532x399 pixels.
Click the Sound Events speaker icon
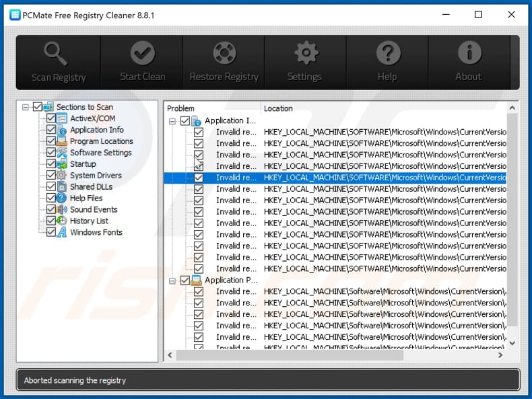[62, 209]
